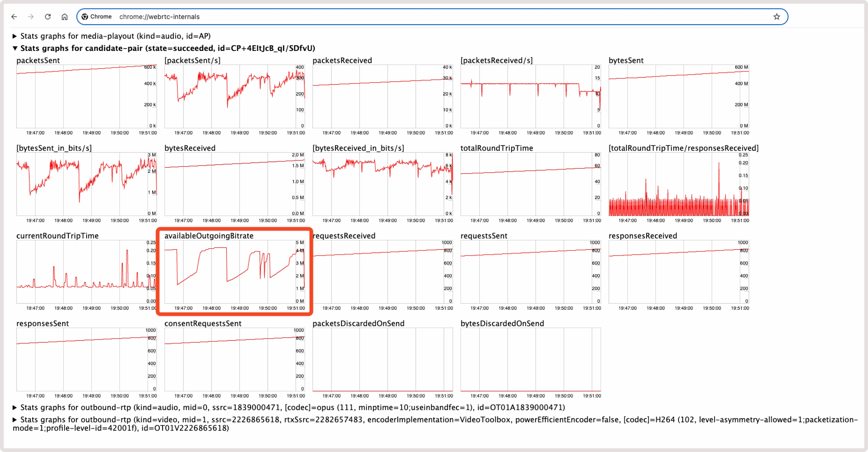868x452 pixels.
Task: Click the totalRoundTripTime title text
Action: [x=497, y=148]
